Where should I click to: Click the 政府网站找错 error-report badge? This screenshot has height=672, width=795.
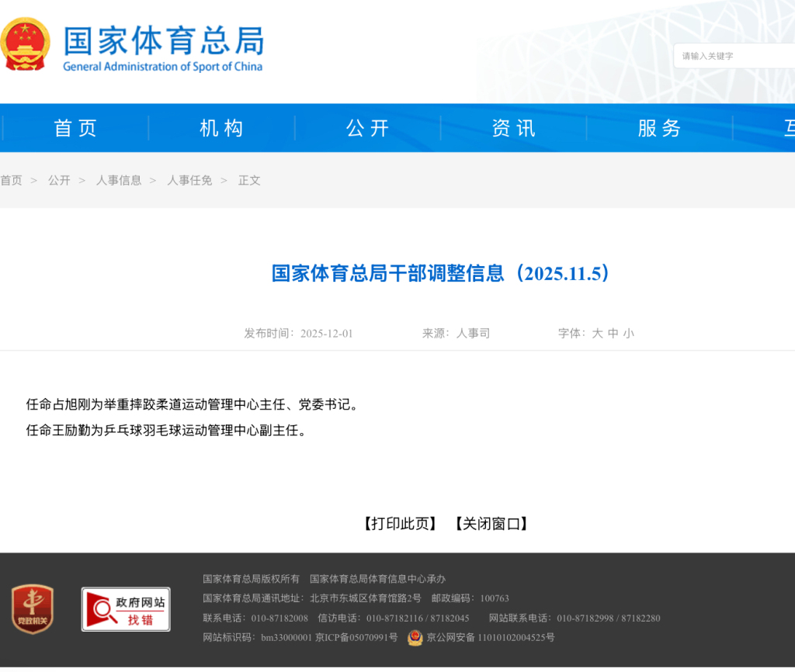click(125, 609)
